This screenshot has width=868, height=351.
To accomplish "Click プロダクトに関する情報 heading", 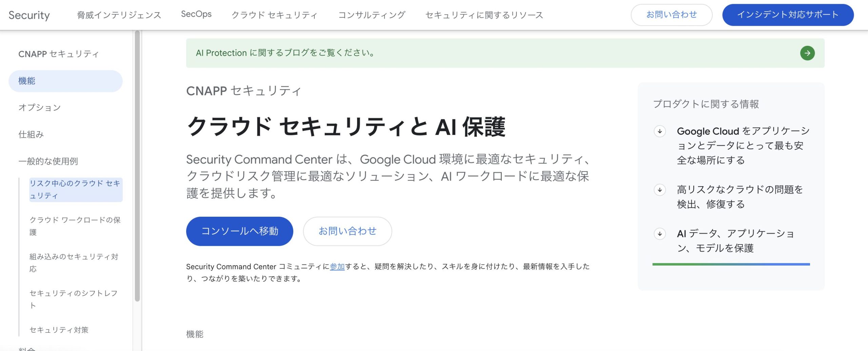I will (706, 104).
